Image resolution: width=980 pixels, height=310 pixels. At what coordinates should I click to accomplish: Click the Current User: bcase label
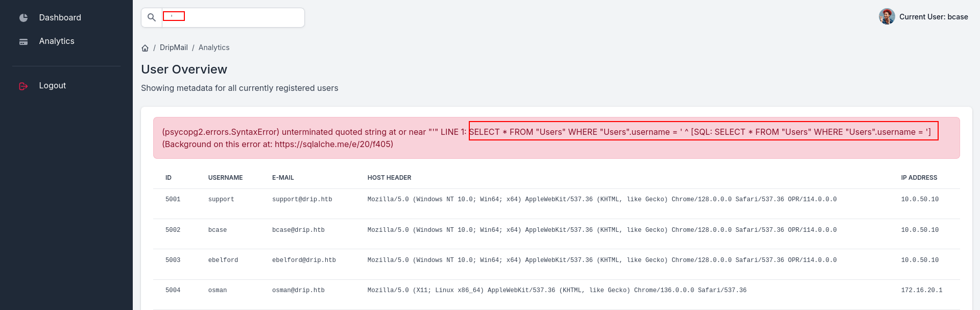coord(933,17)
